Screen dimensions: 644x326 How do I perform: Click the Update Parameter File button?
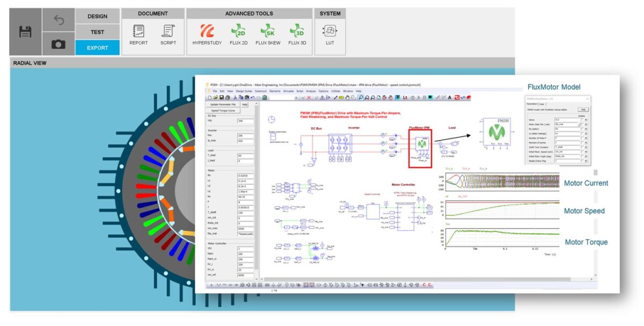223,104
